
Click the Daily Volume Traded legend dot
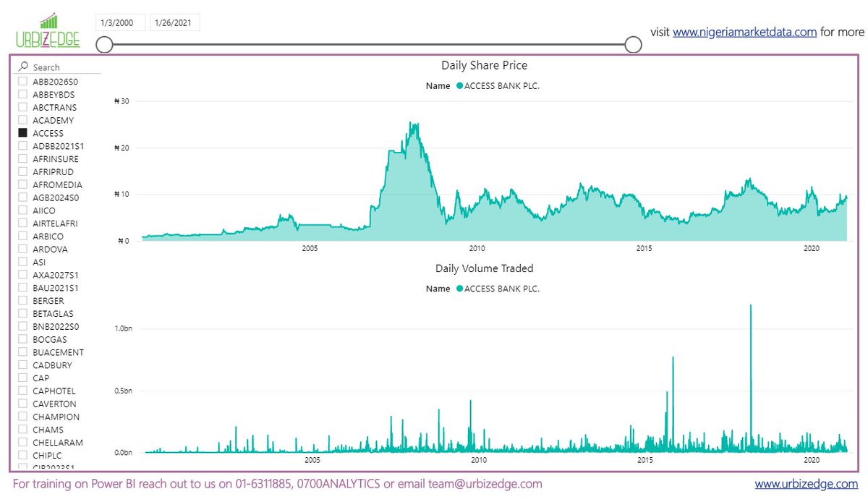click(x=459, y=289)
